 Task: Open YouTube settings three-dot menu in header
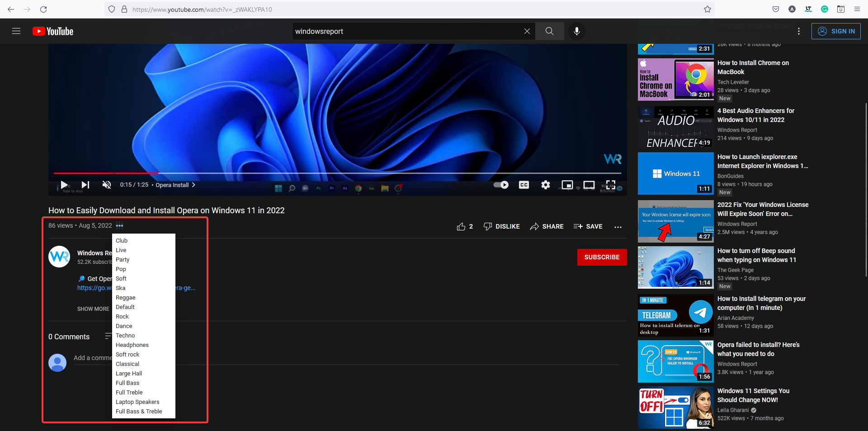click(x=799, y=31)
